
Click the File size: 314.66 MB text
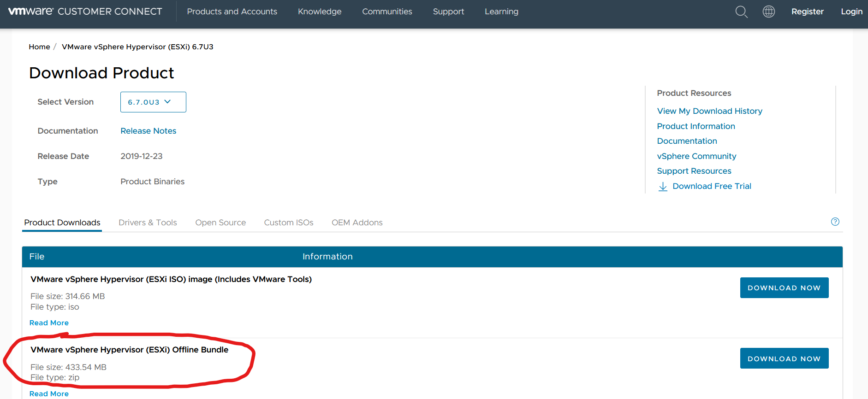pyautogui.click(x=68, y=296)
